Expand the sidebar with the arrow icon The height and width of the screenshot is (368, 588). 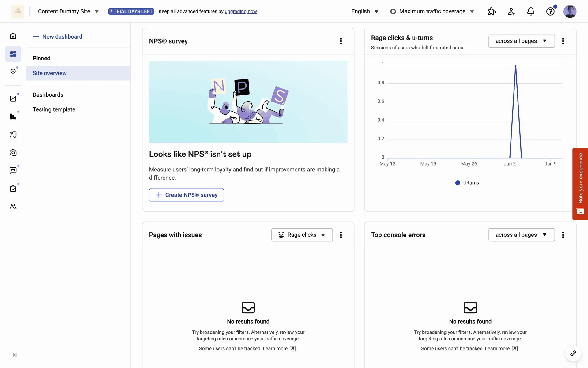13,355
